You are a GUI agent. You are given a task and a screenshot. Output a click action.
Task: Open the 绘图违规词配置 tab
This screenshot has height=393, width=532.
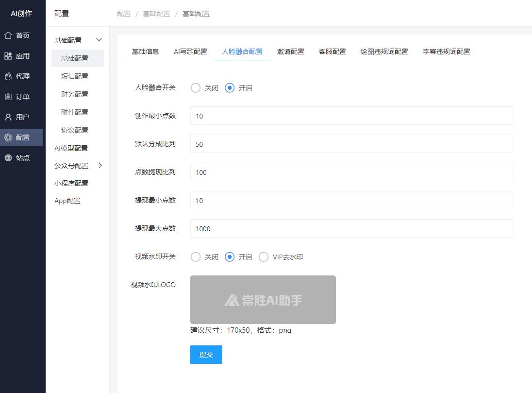(x=384, y=51)
